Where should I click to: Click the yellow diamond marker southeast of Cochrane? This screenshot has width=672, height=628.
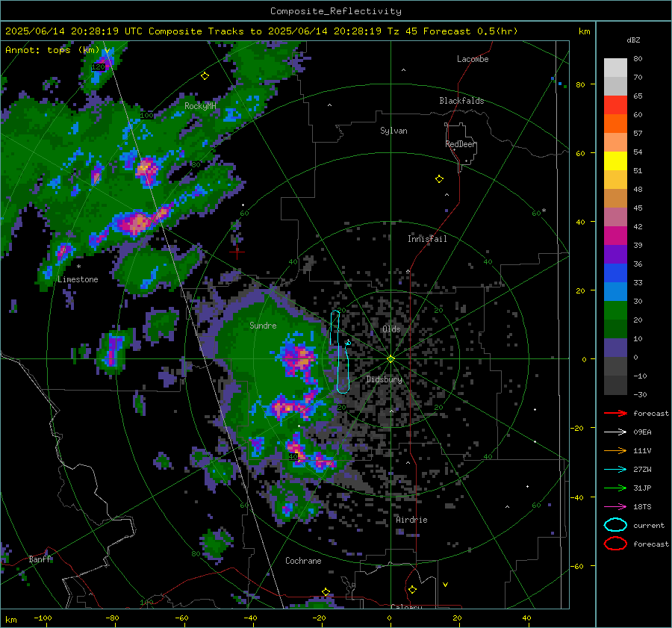pos(326,592)
